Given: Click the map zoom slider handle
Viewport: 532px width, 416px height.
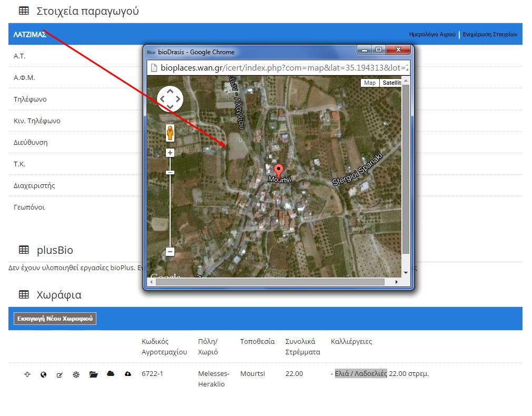Looking at the screenshot, I should click(x=170, y=172).
